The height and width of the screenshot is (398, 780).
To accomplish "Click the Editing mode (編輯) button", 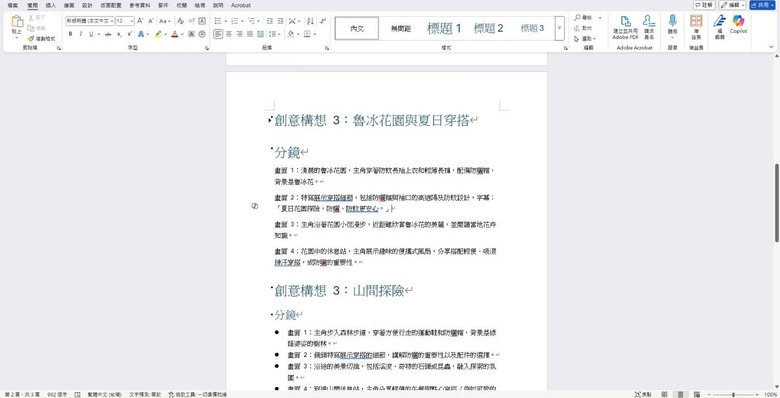I will (x=732, y=5).
